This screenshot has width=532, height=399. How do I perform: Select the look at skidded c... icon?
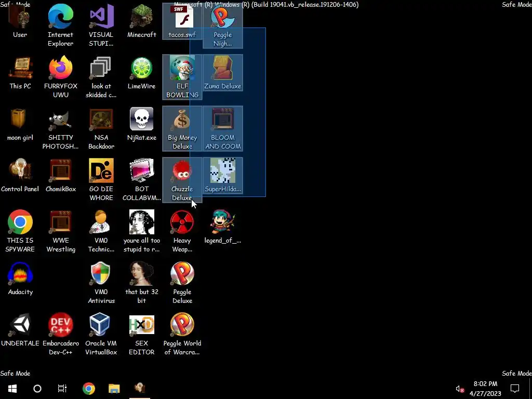101,77
